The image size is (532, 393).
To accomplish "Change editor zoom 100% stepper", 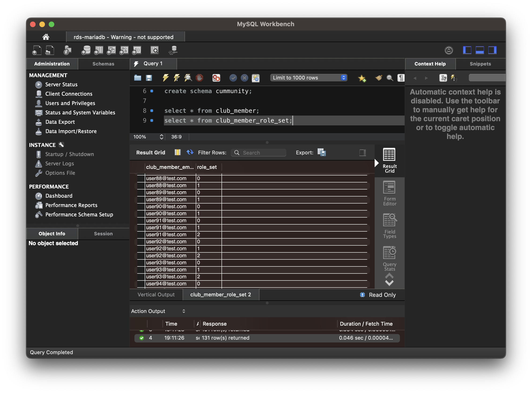I will (x=162, y=137).
